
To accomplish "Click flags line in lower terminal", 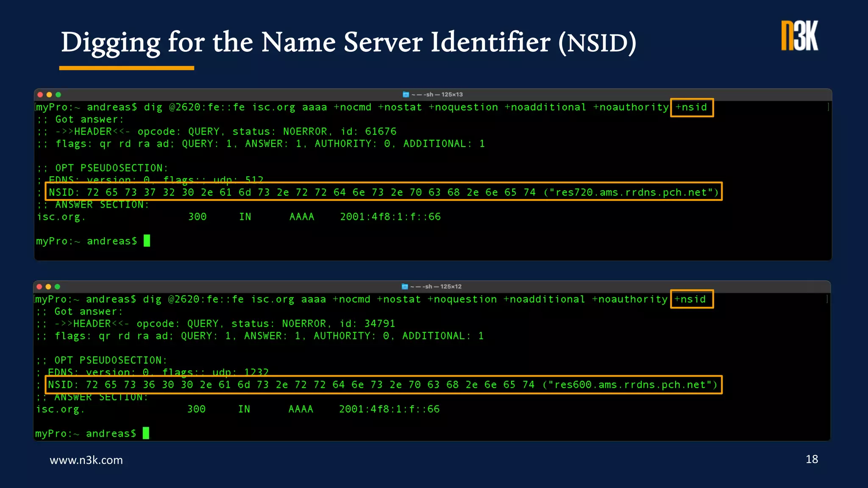I will (259, 336).
